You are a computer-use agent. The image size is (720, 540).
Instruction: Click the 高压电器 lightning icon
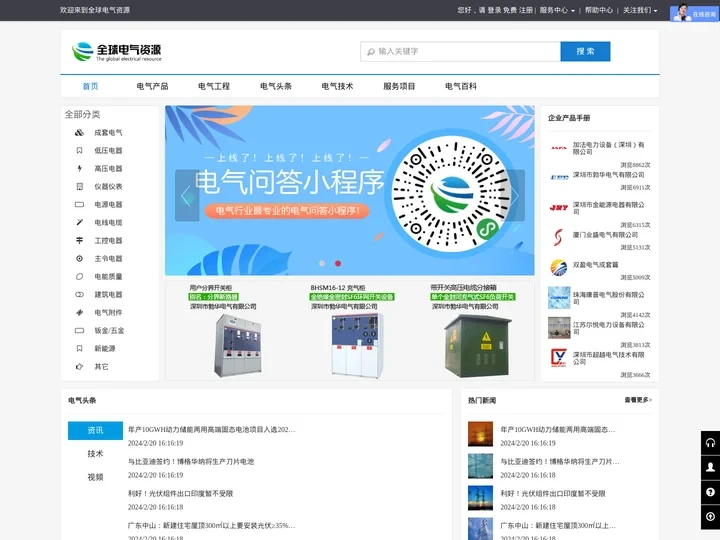[x=79, y=169]
